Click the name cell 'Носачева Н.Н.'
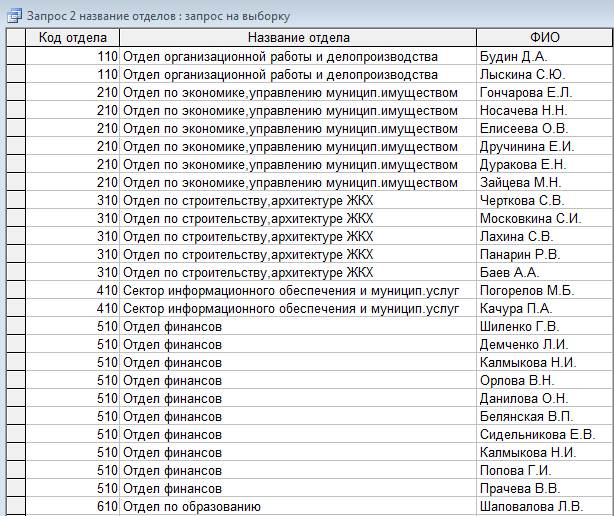This screenshot has height=516, width=614. 545,110
